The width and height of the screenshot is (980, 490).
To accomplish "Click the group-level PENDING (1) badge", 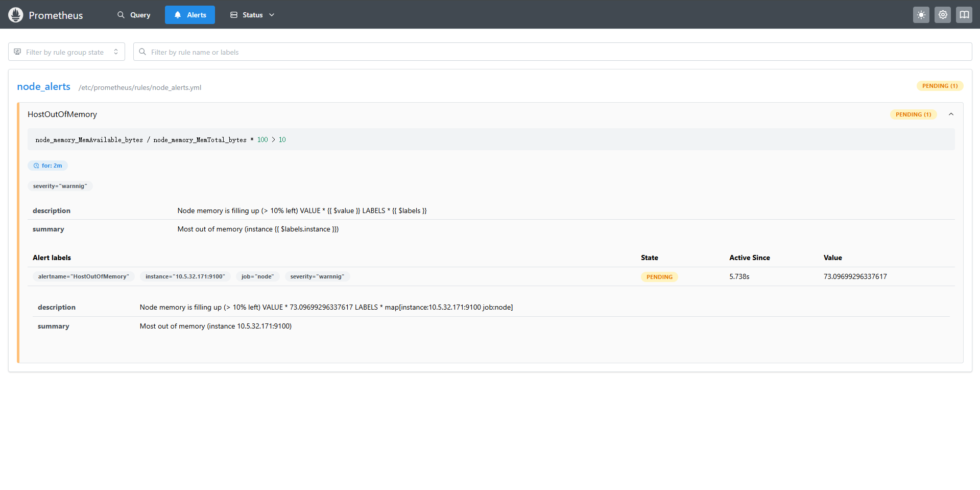I will point(940,86).
